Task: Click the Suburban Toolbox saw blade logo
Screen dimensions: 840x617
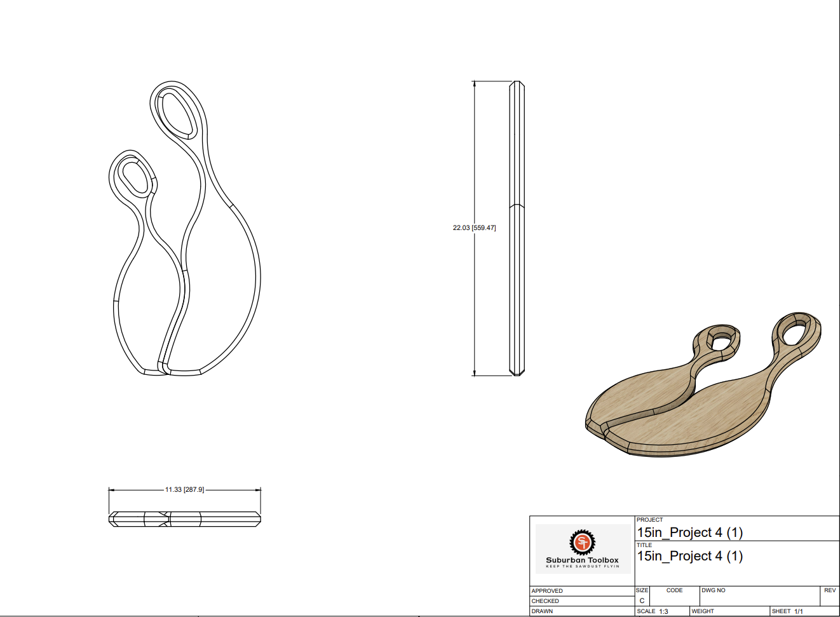Action: click(x=581, y=542)
